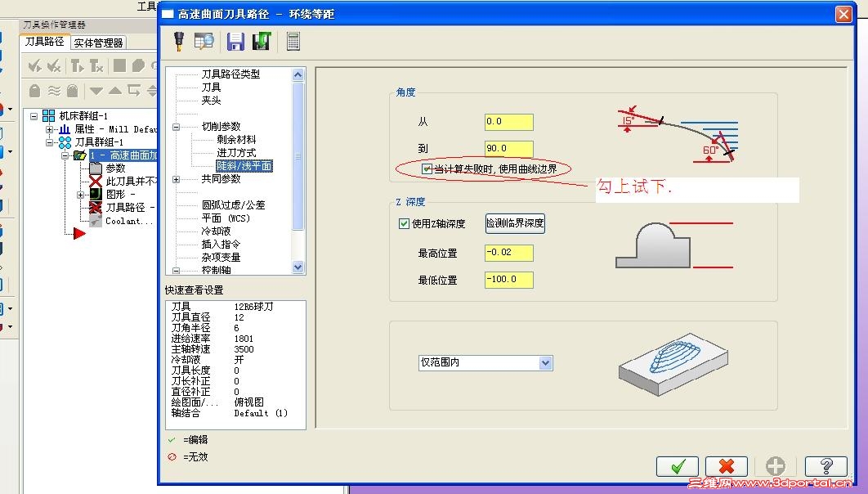The image size is (868, 494).
Task: Expand the 属性 - Mill Default node
Action: click(49, 129)
